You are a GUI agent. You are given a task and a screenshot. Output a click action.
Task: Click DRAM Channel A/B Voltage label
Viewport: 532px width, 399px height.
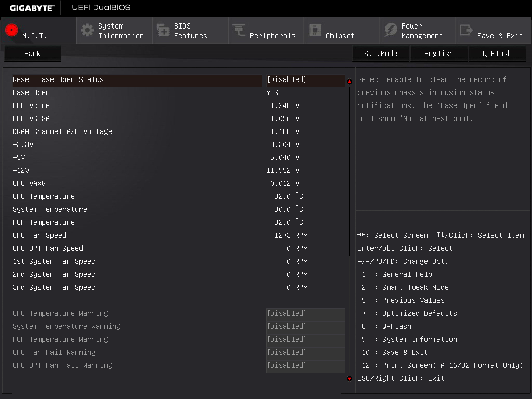[x=62, y=131]
